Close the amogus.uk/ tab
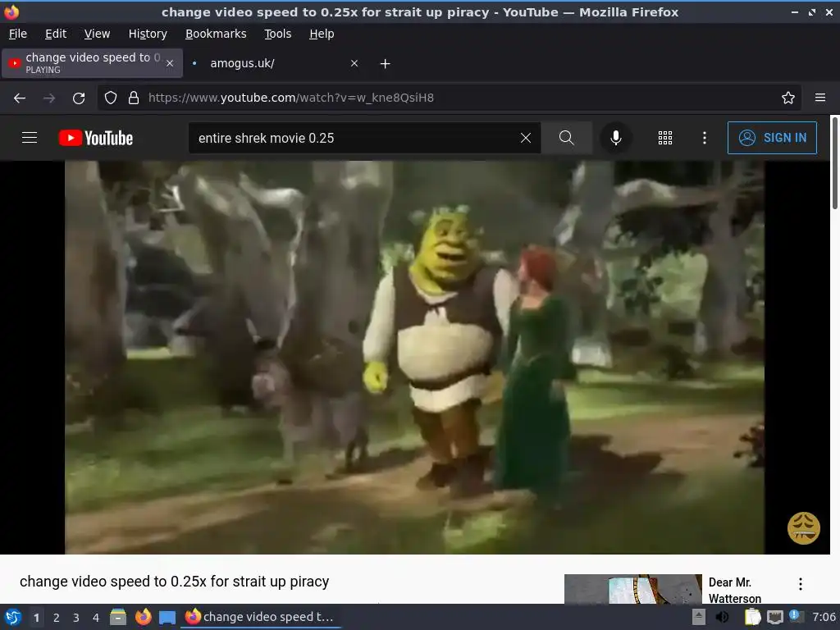The width and height of the screenshot is (840, 630). click(354, 63)
